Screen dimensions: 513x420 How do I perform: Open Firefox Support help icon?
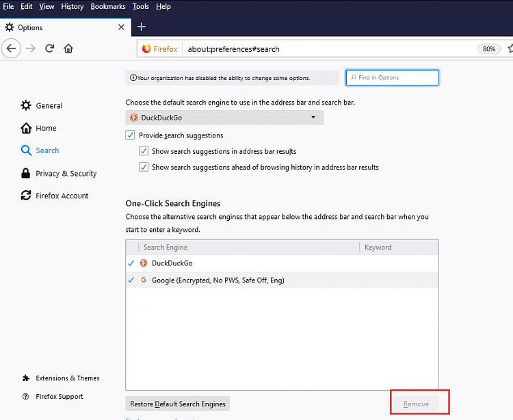tap(26, 397)
